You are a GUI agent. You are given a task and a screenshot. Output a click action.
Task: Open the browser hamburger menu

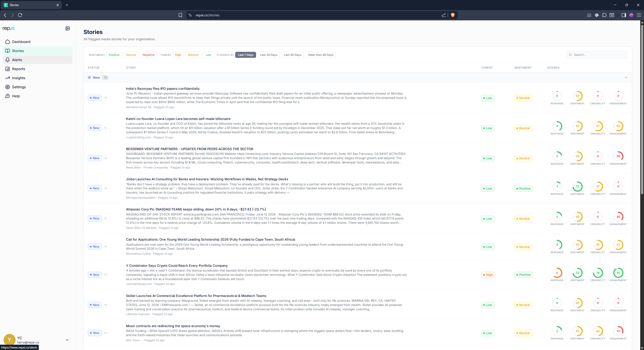point(639,15)
